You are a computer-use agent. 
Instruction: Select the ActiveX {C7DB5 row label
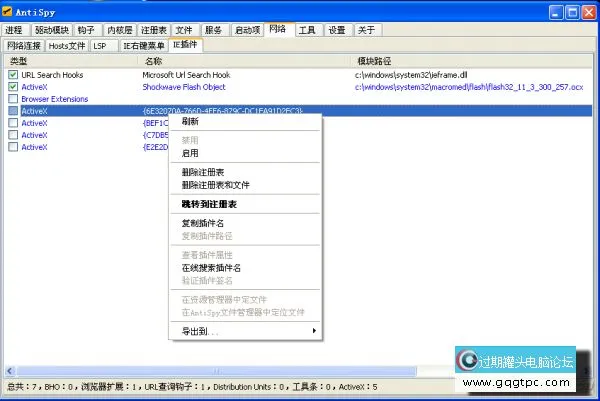(x=34, y=135)
